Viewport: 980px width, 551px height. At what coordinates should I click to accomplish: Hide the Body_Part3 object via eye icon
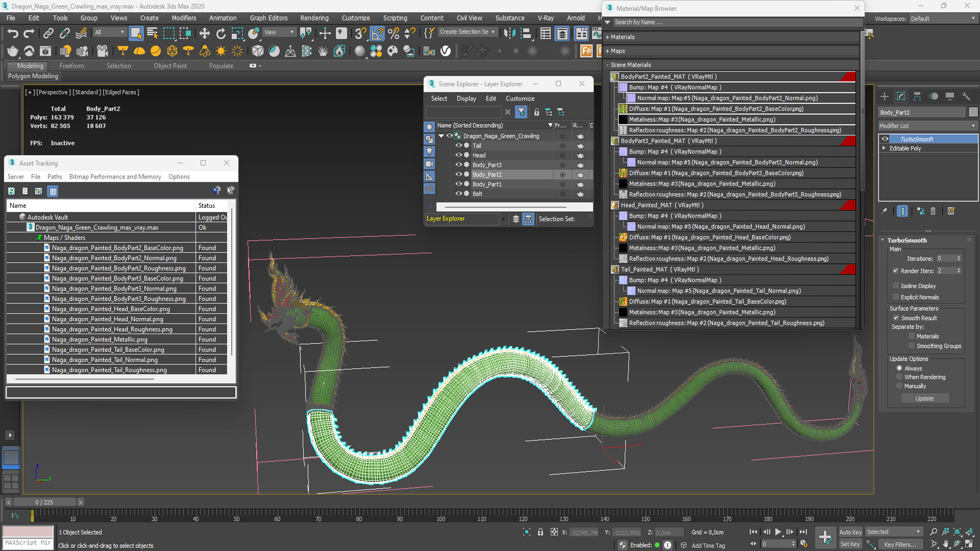pyautogui.click(x=458, y=165)
